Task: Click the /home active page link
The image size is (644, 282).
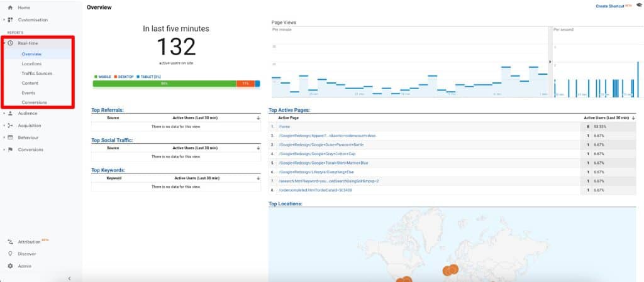Action: click(284, 127)
